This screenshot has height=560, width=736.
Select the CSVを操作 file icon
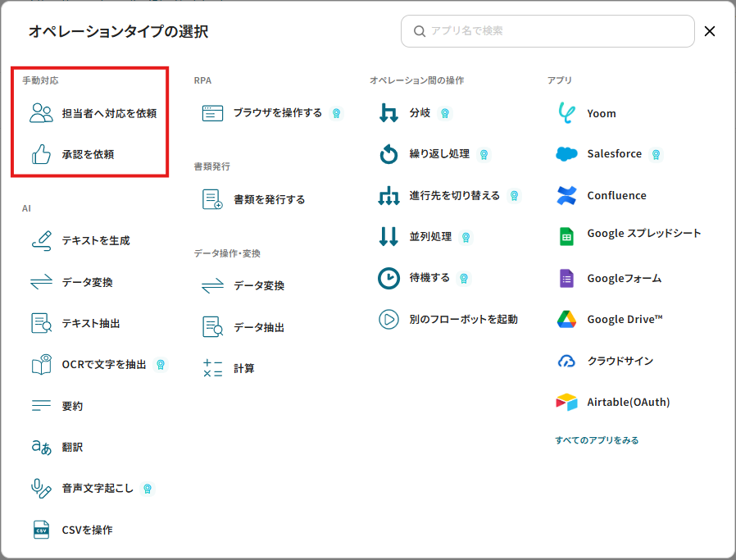[41, 530]
